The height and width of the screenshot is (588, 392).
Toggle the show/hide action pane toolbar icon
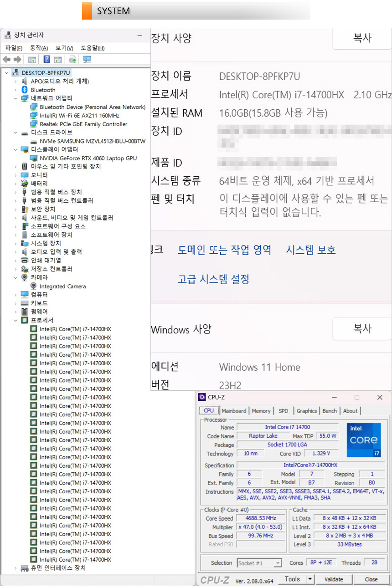click(x=58, y=60)
